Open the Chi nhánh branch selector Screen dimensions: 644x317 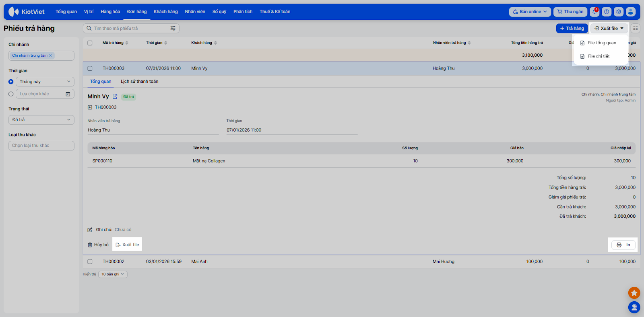(41, 56)
